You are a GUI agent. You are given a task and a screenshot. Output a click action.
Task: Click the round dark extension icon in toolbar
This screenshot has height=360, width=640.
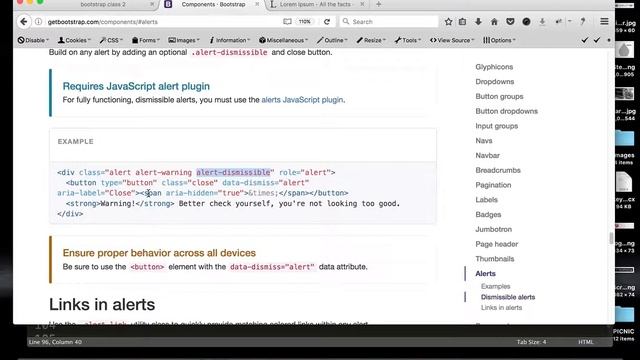526,22
